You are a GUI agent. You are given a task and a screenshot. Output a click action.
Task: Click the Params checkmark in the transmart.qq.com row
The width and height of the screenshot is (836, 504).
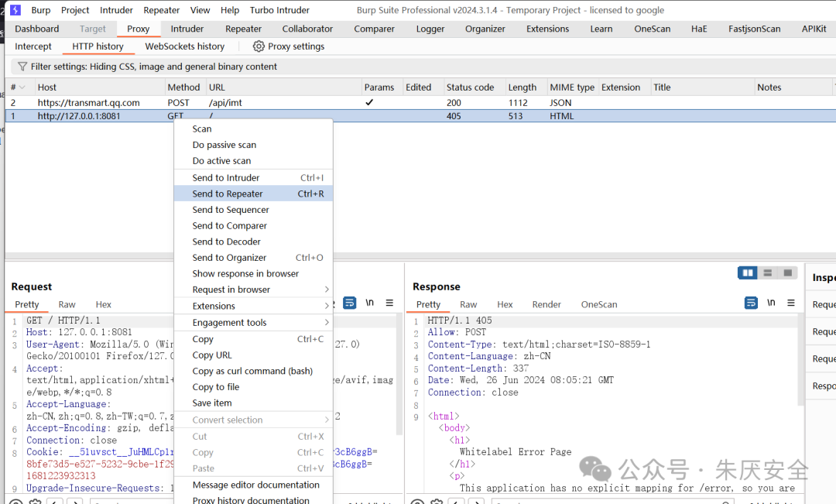click(x=369, y=102)
